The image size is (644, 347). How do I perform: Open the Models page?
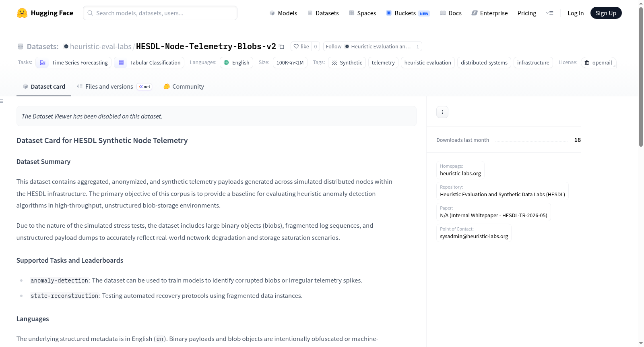(x=283, y=13)
